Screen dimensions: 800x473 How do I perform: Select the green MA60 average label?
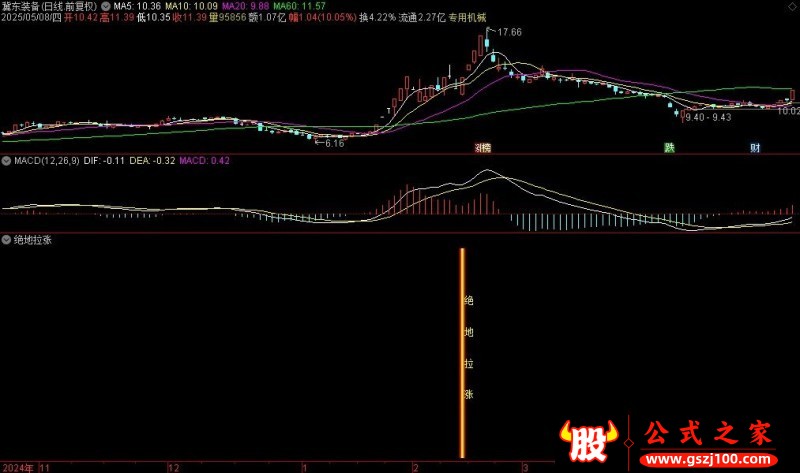(x=299, y=7)
